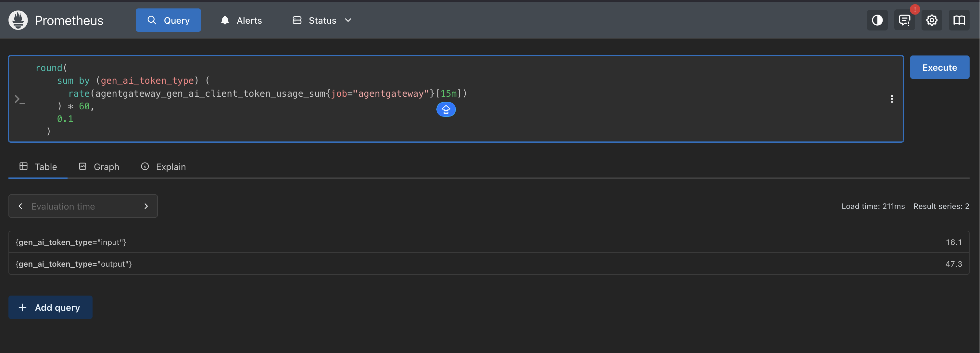Click the server icon beside Status
The image size is (980, 353).
(x=297, y=20)
